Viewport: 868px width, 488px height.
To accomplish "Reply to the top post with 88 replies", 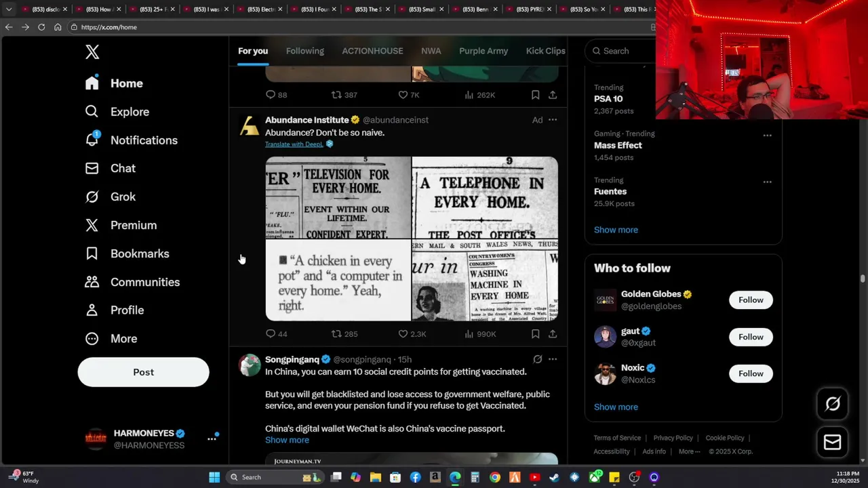I will (x=277, y=95).
